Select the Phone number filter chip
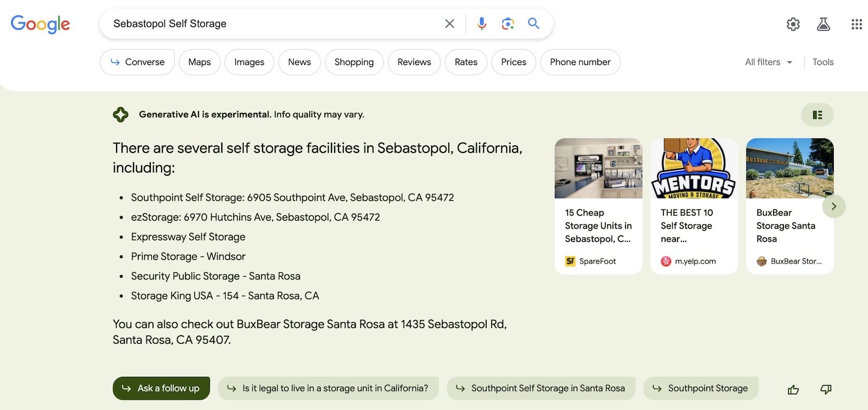 tap(580, 62)
